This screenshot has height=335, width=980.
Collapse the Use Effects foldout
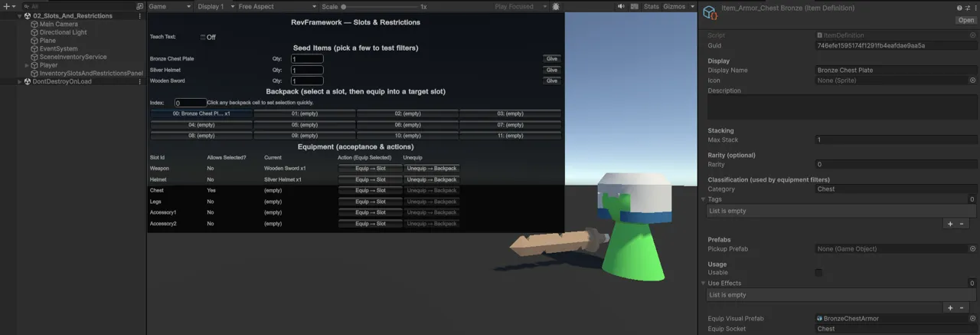coord(704,283)
